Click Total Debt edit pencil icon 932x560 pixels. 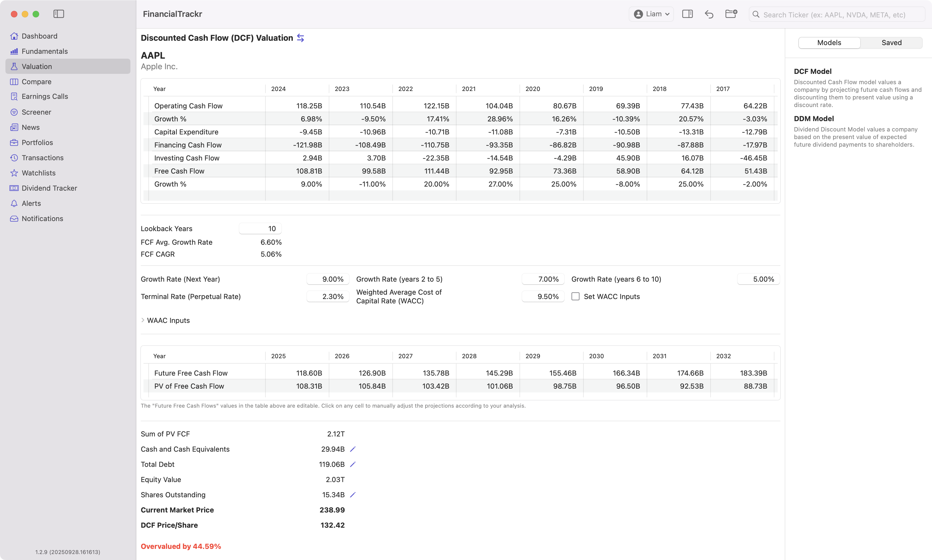[353, 464]
